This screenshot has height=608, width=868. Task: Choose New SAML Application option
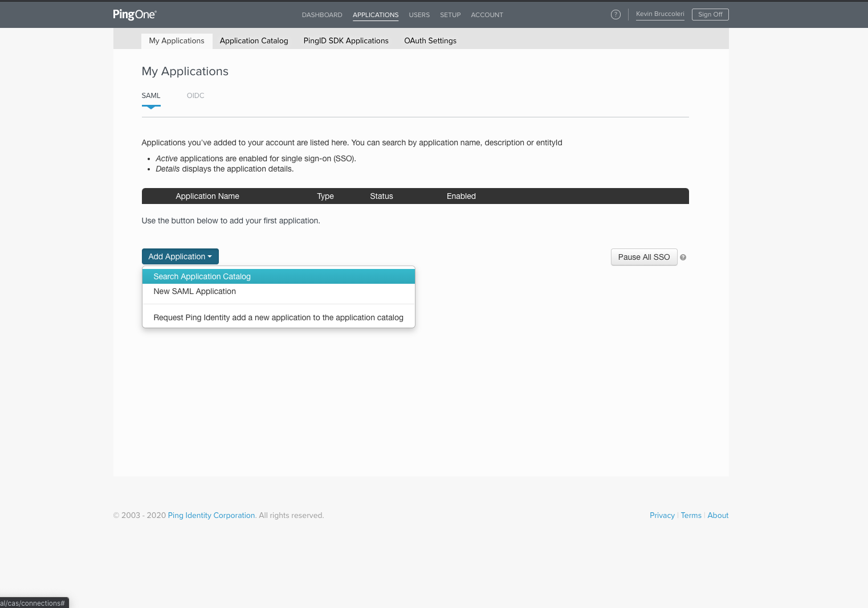click(x=194, y=291)
